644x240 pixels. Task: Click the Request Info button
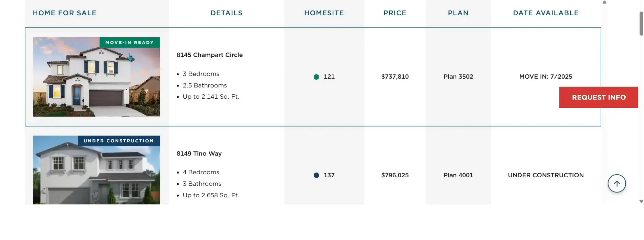[599, 97]
